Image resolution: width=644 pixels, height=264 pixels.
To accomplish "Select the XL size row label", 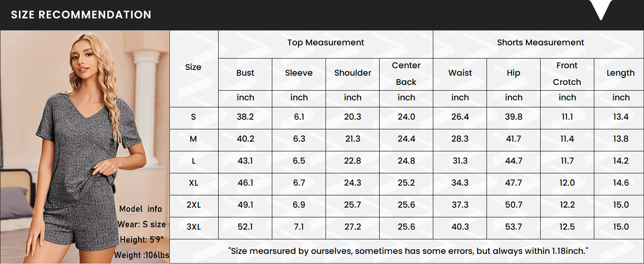I will pyautogui.click(x=193, y=183).
